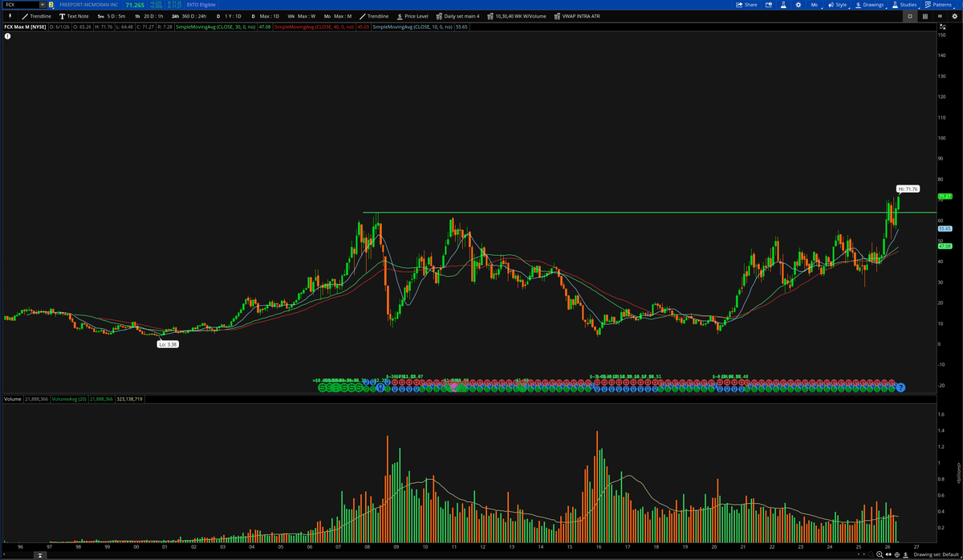Open the Patterns dropdown menu
963x560 pixels.
[x=939, y=5]
